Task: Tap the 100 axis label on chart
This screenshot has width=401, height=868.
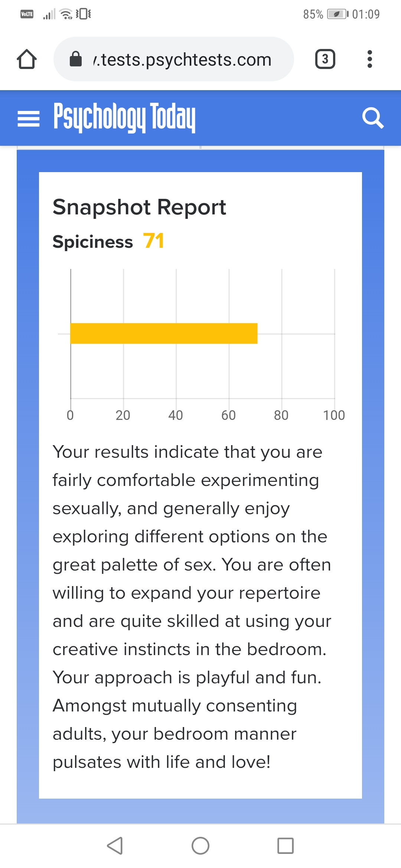Action: coord(334,415)
